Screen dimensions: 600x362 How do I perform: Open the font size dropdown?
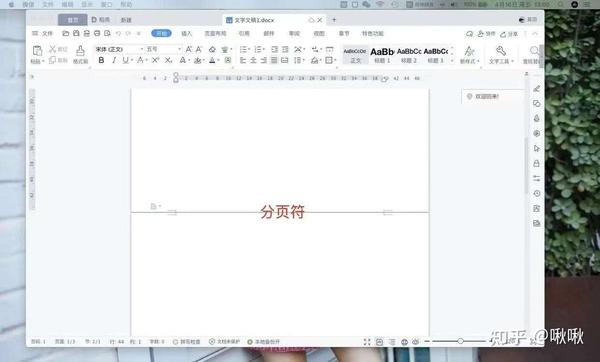163,49
